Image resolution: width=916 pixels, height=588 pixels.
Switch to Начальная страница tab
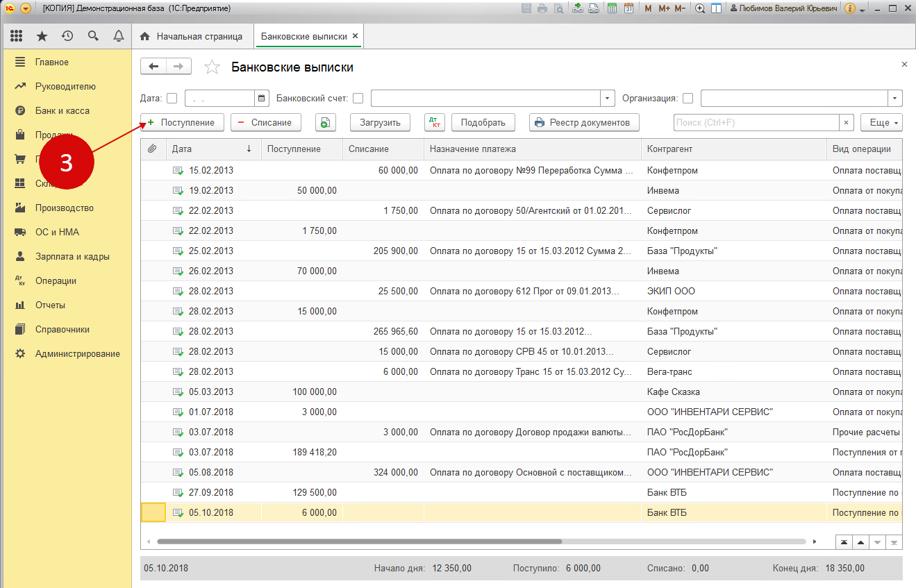pos(192,36)
